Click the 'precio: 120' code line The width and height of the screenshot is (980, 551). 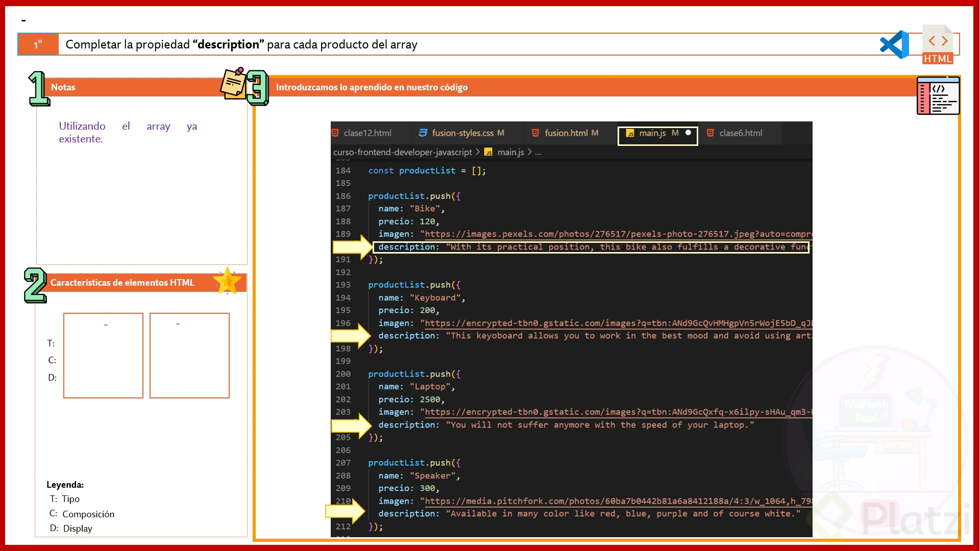(x=409, y=221)
